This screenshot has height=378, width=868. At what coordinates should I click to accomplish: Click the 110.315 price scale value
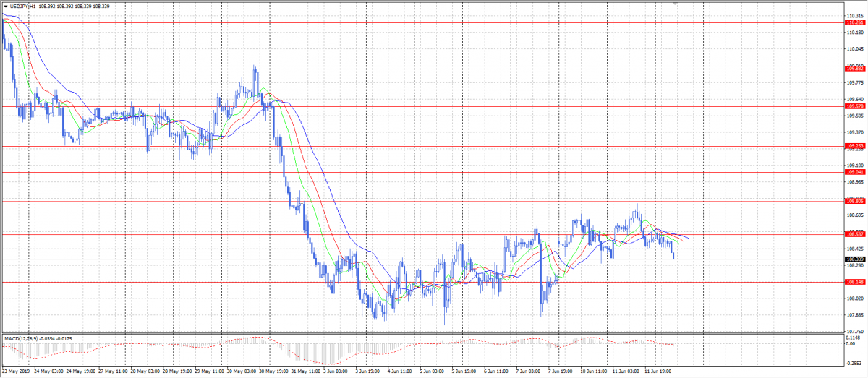[x=855, y=15]
